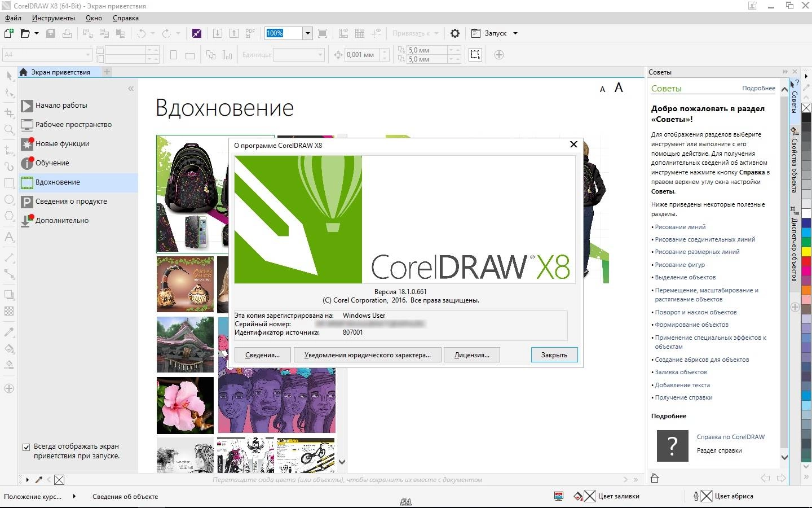
Task: Expand the Положение курс... status arrow
Action: [x=74, y=496]
